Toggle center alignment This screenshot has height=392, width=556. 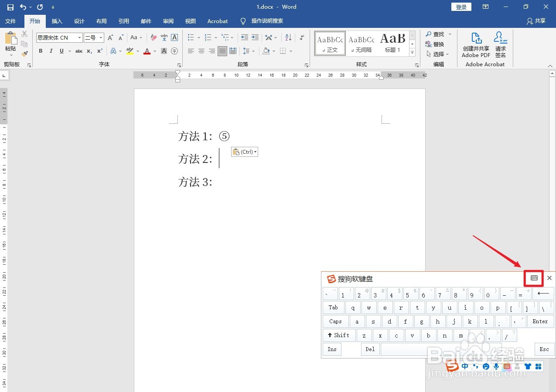[201, 51]
